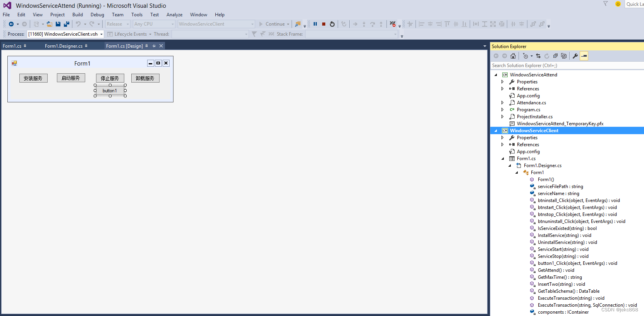Click the Align Lefts layout icon
Screen dimensions: 644x316
(422, 24)
